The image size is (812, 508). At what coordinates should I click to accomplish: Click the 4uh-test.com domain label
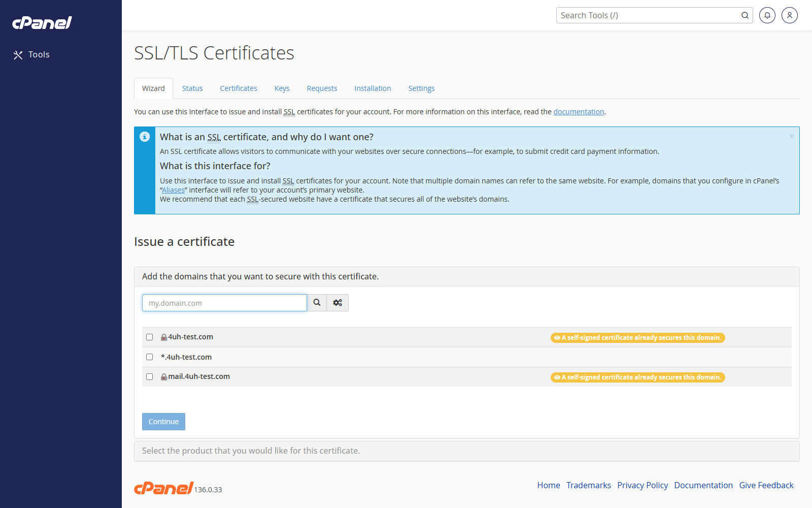[x=191, y=337]
